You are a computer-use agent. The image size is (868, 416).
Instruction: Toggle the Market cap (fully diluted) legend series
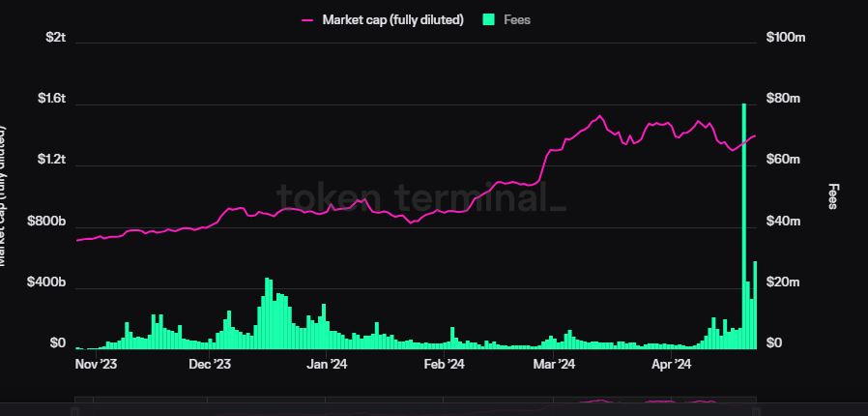[392, 19]
